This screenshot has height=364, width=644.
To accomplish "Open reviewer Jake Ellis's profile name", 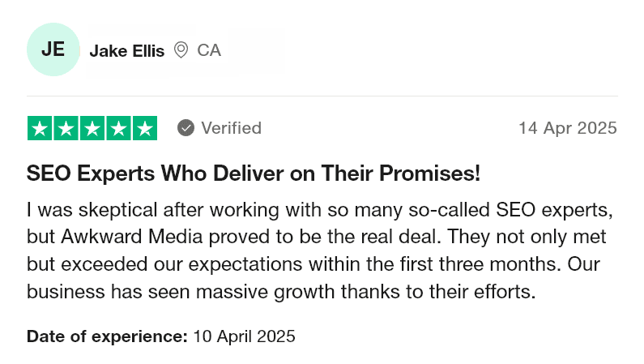I will [127, 51].
